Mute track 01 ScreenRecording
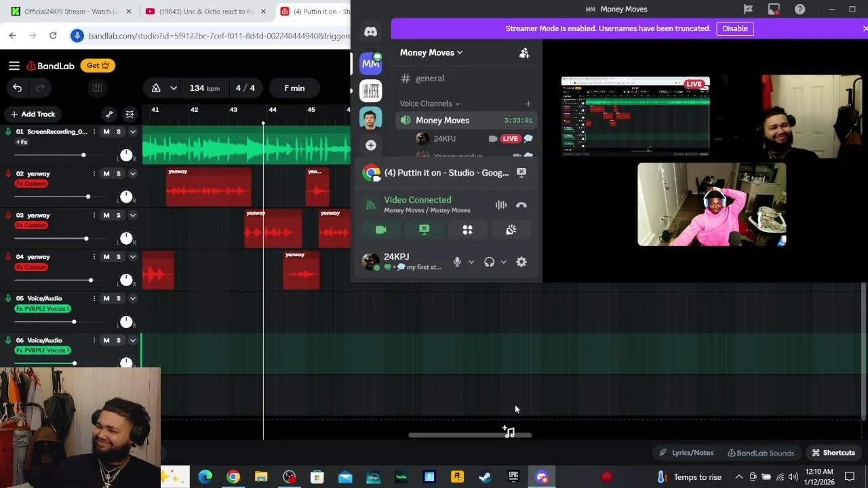868x488 pixels. point(106,131)
